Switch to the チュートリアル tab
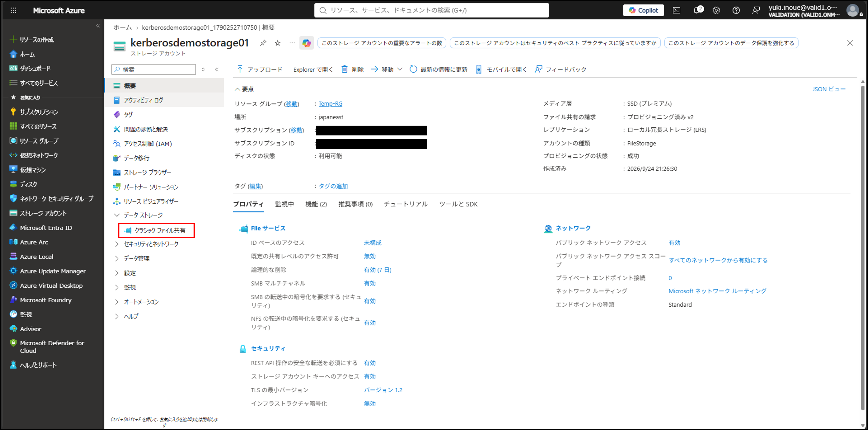The image size is (868, 430). 406,204
